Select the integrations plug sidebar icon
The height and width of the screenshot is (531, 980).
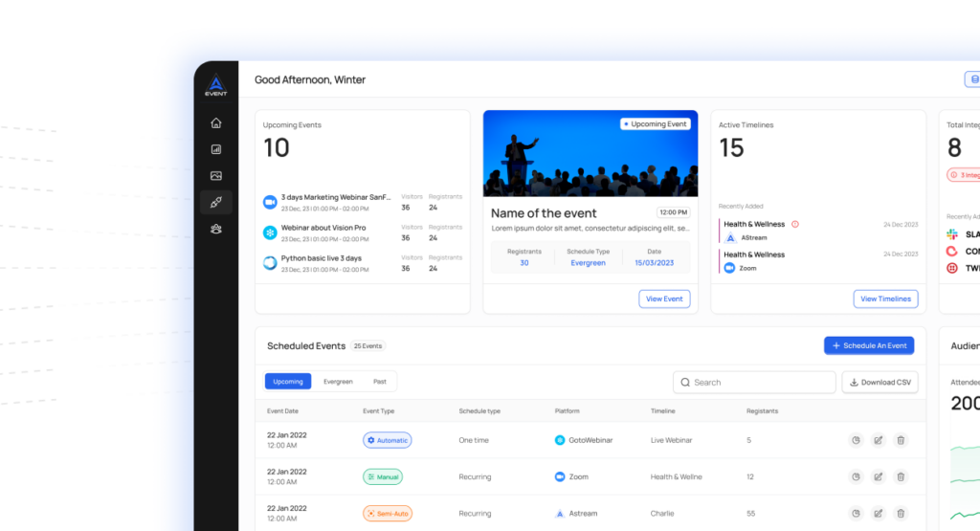tap(216, 203)
